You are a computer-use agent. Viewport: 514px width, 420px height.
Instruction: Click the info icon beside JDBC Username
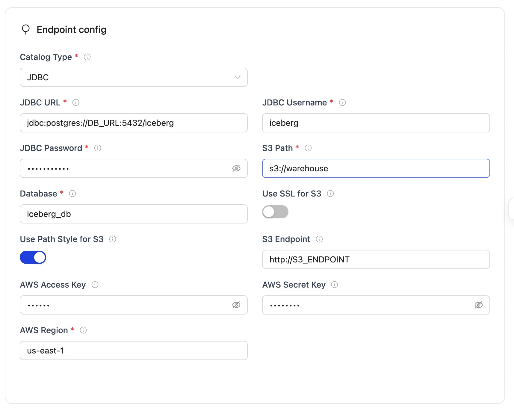pos(342,102)
